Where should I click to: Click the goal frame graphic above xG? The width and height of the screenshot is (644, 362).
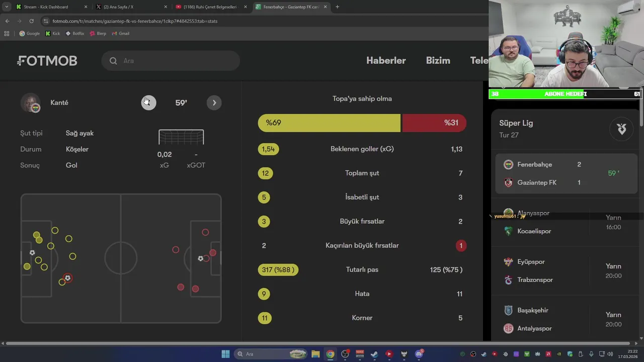point(181,137)
